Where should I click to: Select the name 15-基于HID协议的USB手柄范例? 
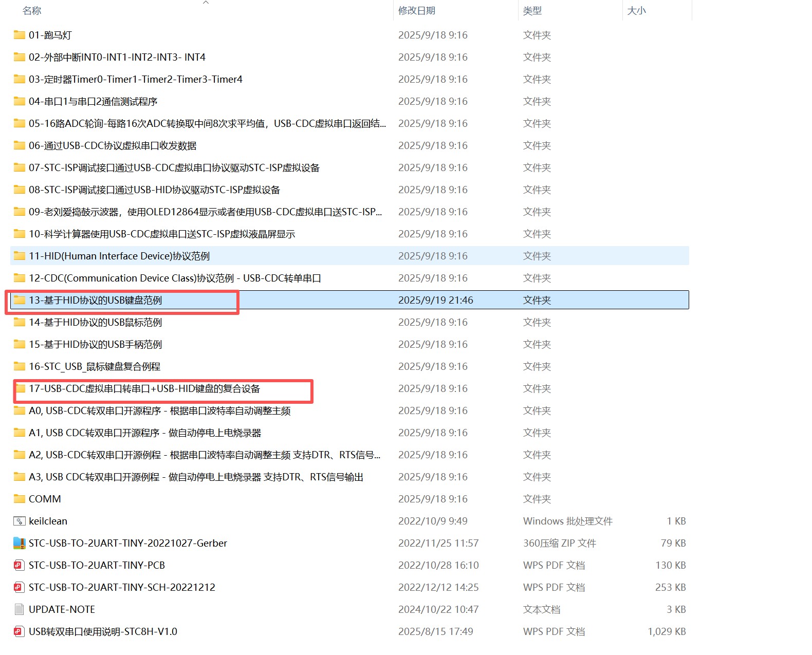[x=96, y=344]
